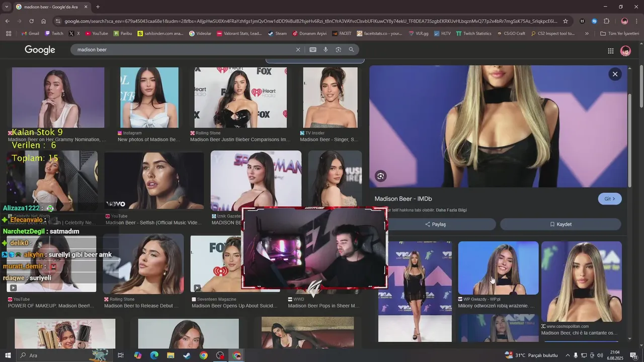Image resolution: width=644 pixels, height=362 pixels.
Task: Open Madison Beer - IMDb title link
Action: click(x=403, y=199)
